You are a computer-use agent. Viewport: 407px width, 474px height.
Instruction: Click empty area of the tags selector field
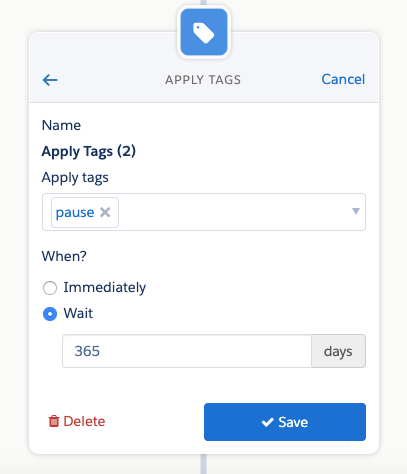click(233, 212)
